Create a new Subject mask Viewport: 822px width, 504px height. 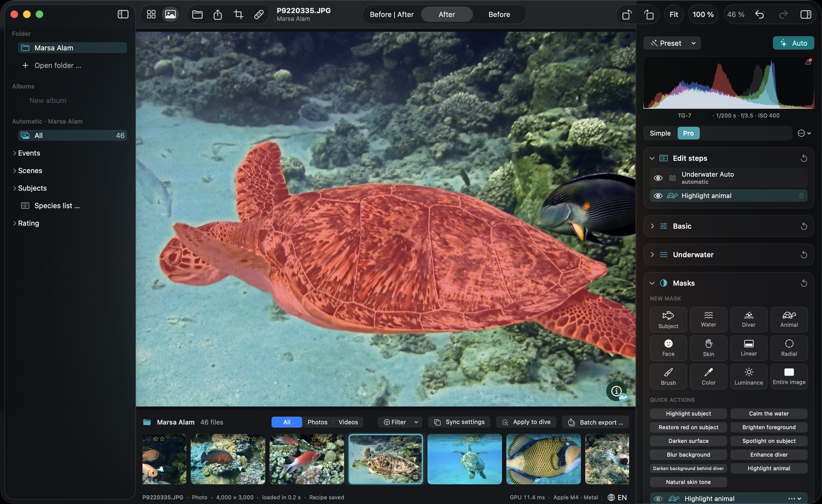pyautogui.click(x=668, y=320)
